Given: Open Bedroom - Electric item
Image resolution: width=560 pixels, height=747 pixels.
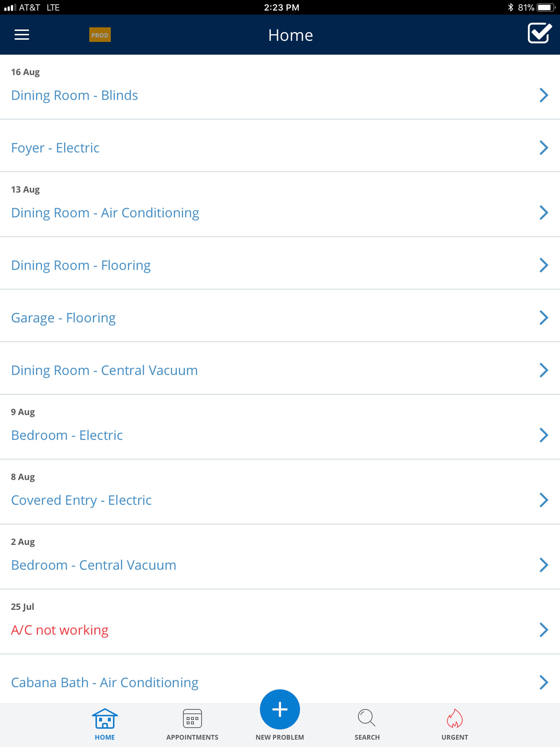Looking at the screenshot, I should (x=280, y=427).
